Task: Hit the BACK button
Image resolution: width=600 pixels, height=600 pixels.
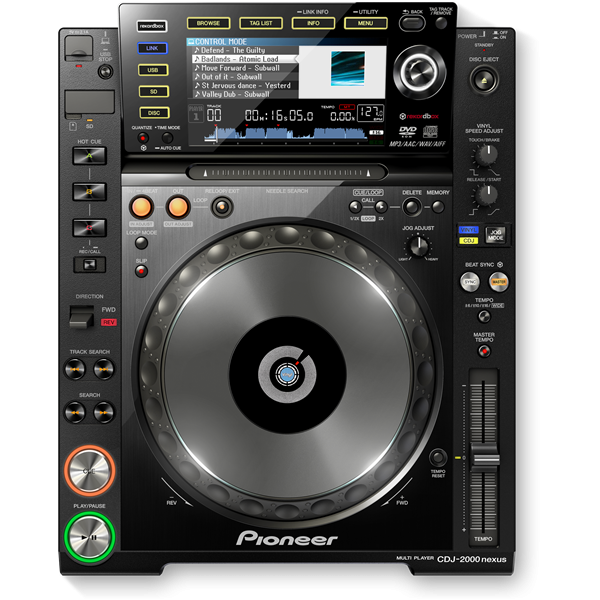Action: 412,24
